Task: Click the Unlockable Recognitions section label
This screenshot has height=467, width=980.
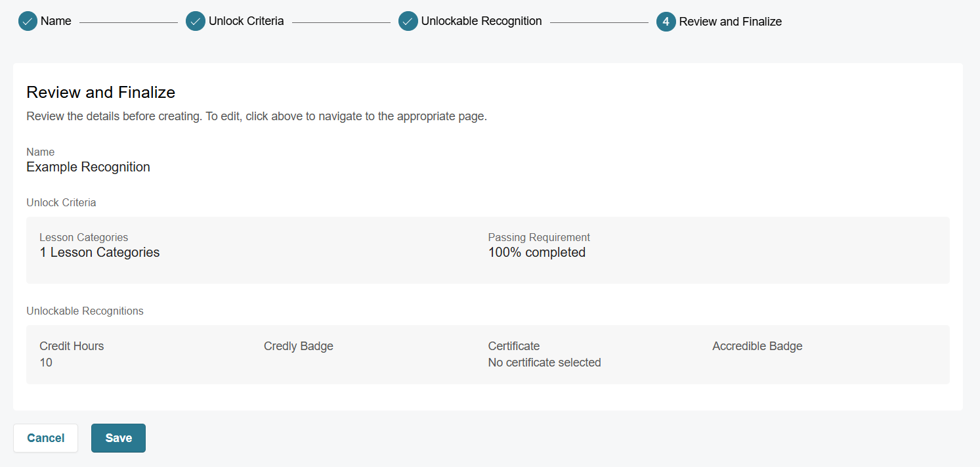Action: click(85, 311)
